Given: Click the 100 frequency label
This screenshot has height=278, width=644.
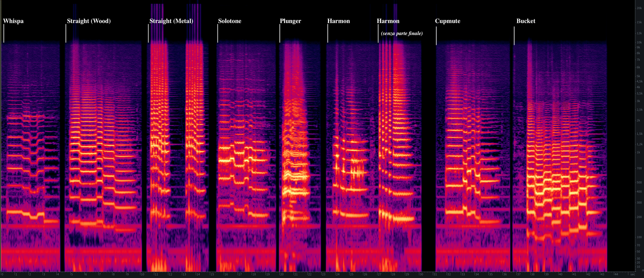Looking at the screenshot, I should pos(639,237).
